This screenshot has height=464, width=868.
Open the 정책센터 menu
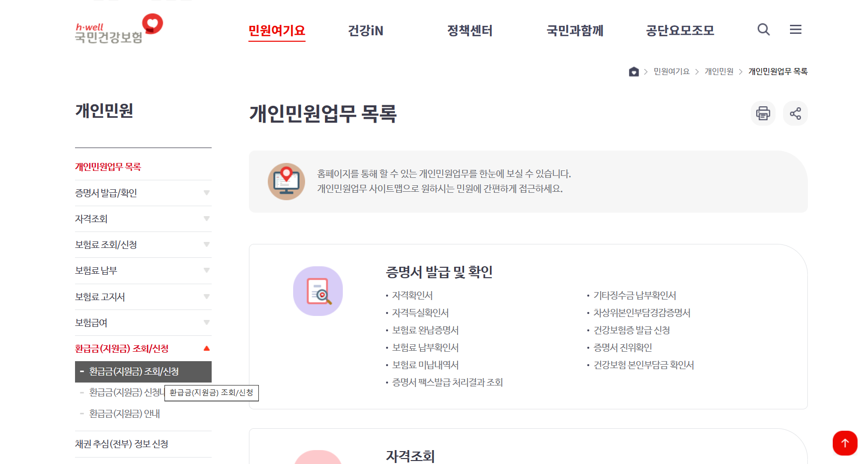(x=470, y=31)
